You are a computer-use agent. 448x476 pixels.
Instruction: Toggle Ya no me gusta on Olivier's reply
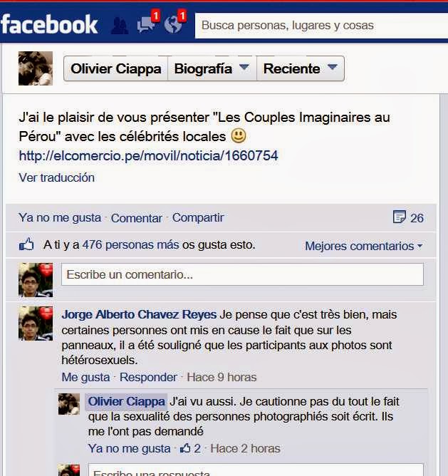(130, 448)
